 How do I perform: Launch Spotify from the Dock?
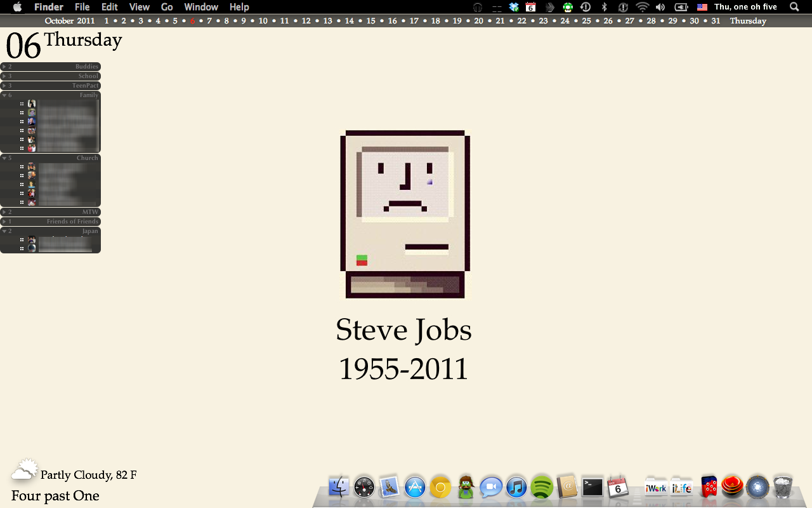542,488
